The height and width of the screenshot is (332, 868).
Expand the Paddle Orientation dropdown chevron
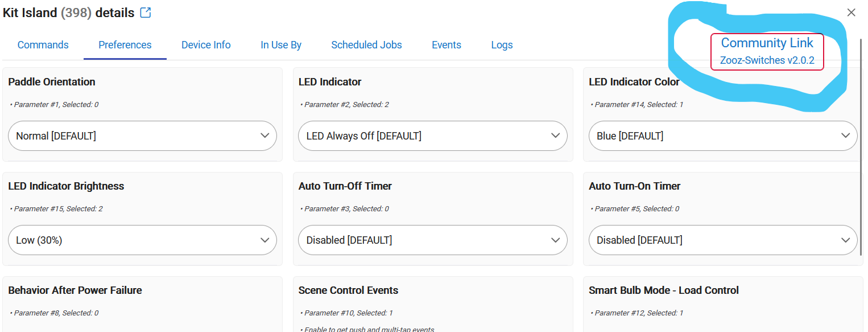[264, 136]
